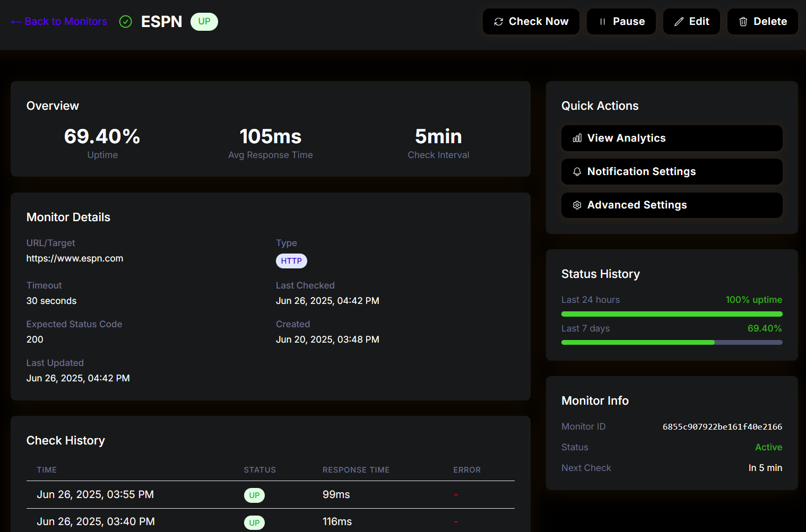This screenshot has width=806, height=532.
Task: Click the refresh icon in Check Now
Action: coord(498,22)
